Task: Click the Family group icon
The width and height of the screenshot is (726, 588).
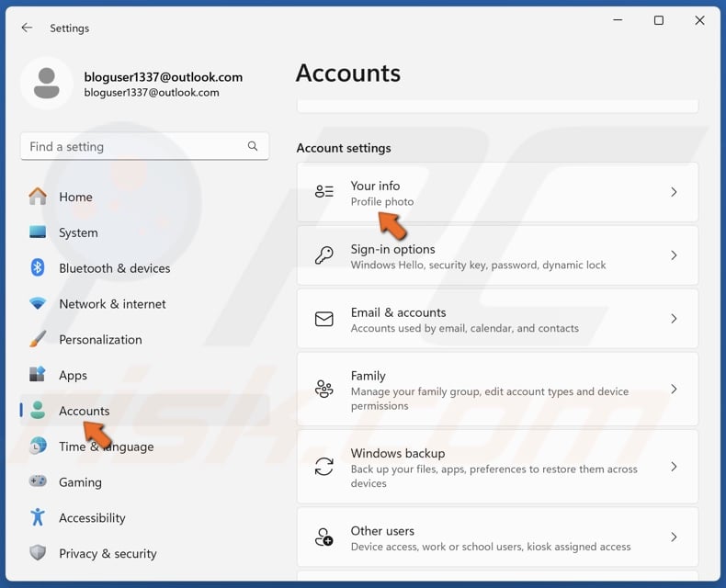Action: coord(324,389)
